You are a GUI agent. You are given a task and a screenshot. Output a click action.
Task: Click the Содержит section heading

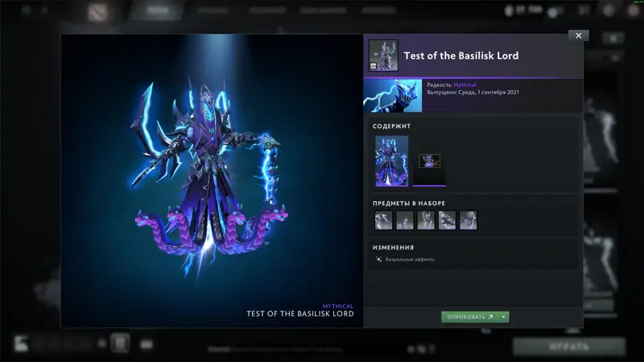click(x=391, y=126)
